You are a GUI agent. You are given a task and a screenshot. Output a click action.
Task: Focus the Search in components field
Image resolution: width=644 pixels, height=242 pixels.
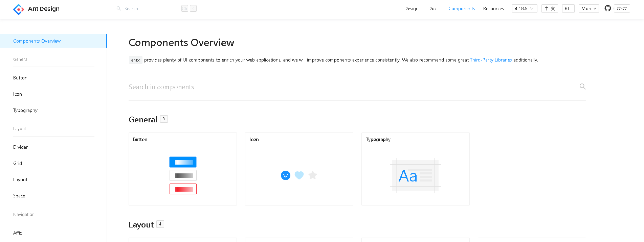[x=352, y=87]
